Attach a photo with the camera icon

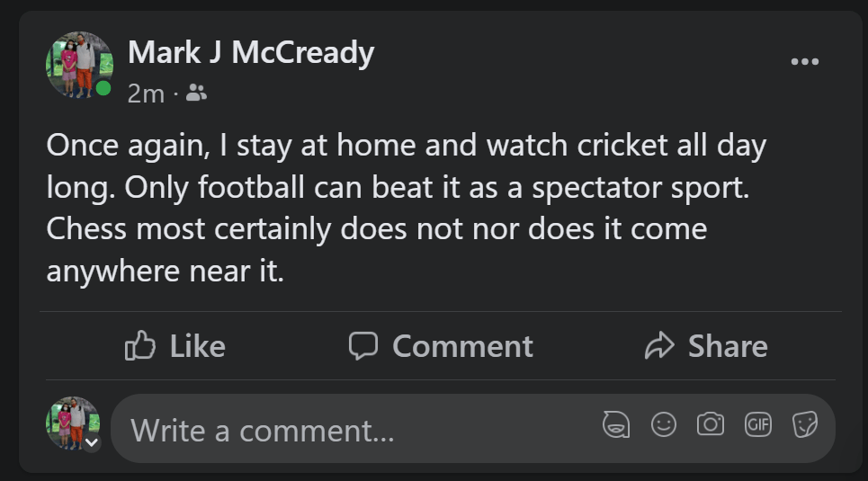tap(711, 424)
